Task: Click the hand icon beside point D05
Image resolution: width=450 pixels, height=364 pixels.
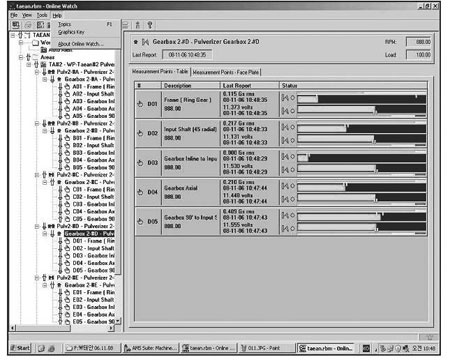Action: pos(140,221)
